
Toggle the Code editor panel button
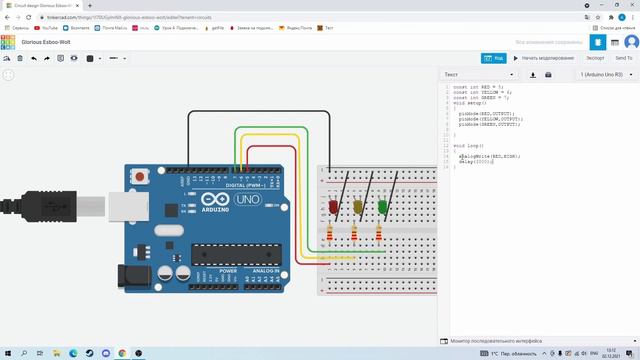tap(493, 58)
